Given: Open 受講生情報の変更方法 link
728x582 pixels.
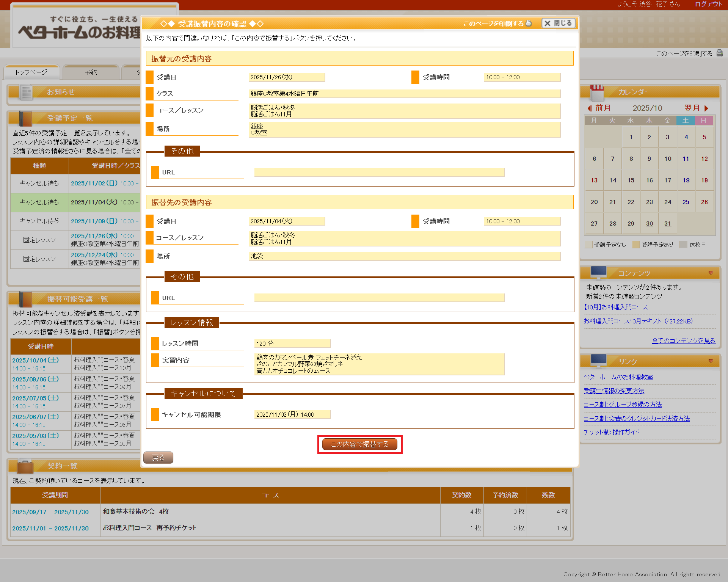Looking at the screenshot, I should (x=614, y=391).
